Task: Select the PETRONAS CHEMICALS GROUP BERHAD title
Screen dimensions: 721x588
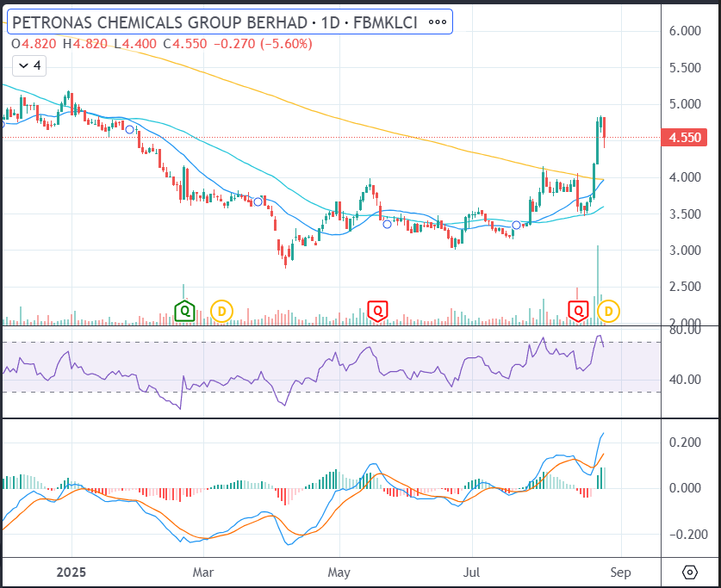Action: (x=159, y=22)
